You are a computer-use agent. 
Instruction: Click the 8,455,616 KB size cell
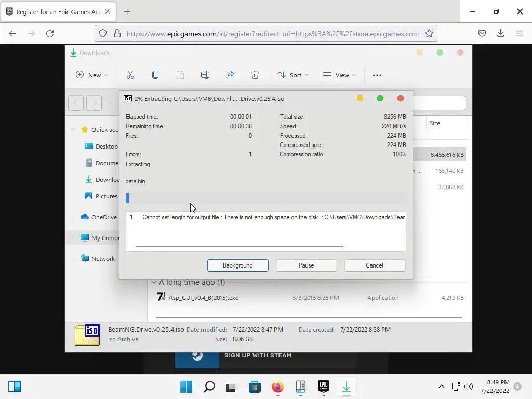pos(447,155)
